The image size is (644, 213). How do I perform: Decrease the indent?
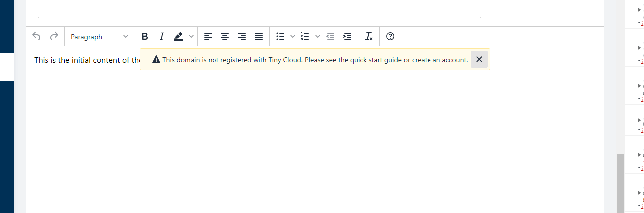point(330,36)
